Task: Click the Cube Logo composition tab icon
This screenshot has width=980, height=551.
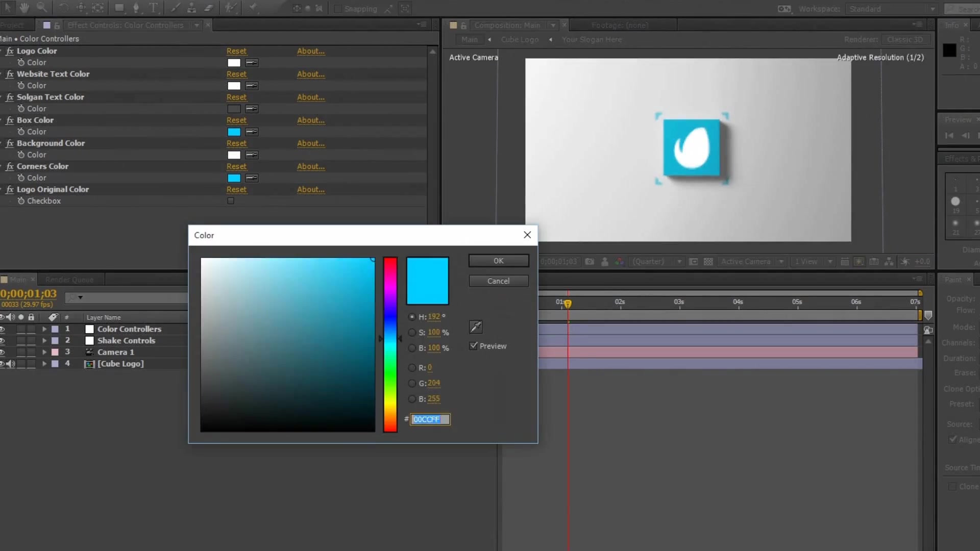Action: click(520, 39)
